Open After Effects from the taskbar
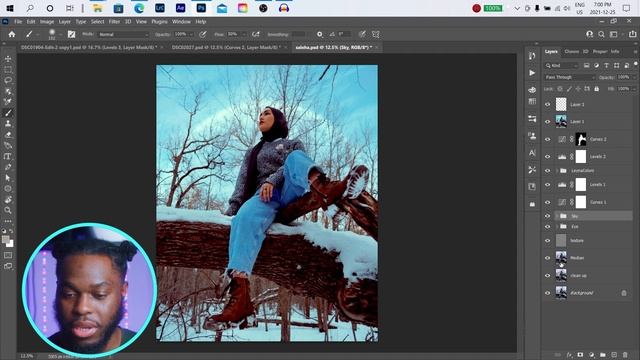This screenshot has height=360, width=640. 180,8
